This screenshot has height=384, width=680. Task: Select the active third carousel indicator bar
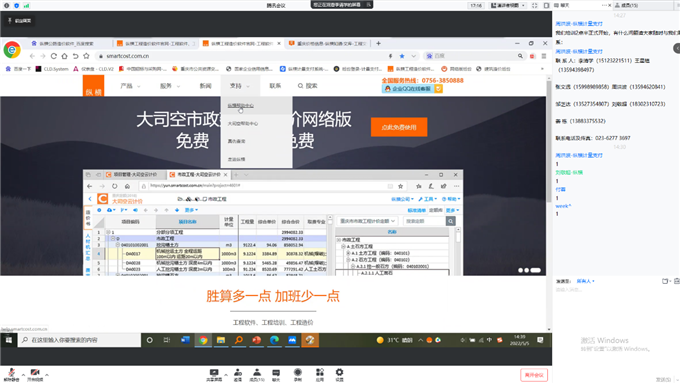(535, 270)
